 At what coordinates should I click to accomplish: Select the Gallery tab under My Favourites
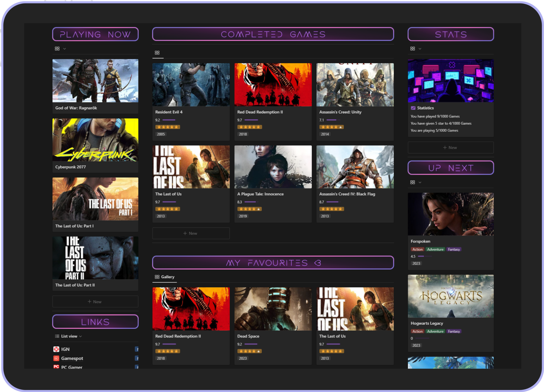(165, 277)
